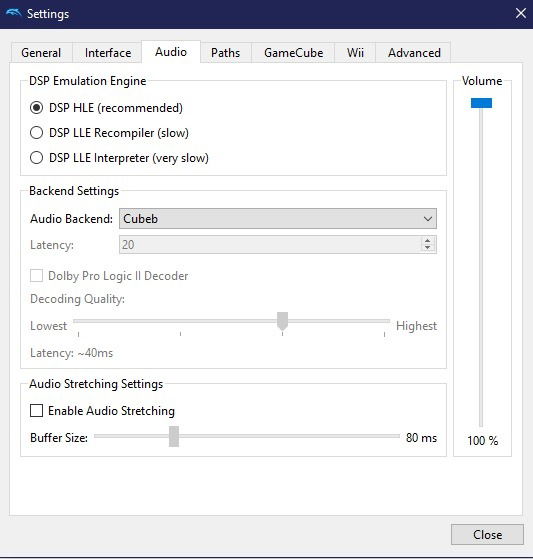Go to the Paths tab
Viewport: 533px width, 559px height.
coord(225,53)
